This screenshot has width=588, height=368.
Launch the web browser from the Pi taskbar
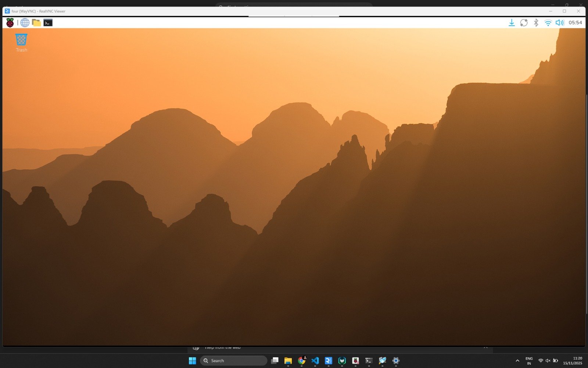(25, 22)
